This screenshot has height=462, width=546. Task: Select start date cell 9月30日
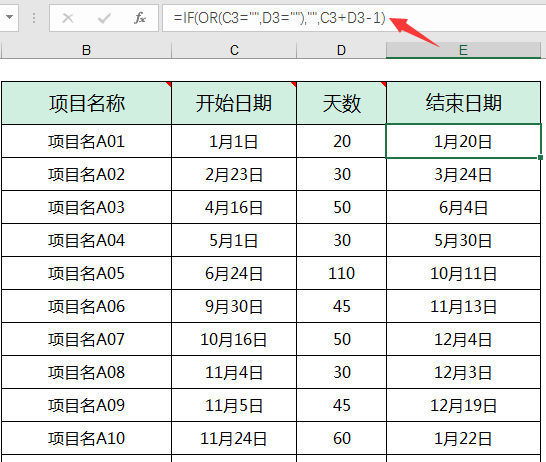click(234, 306)
